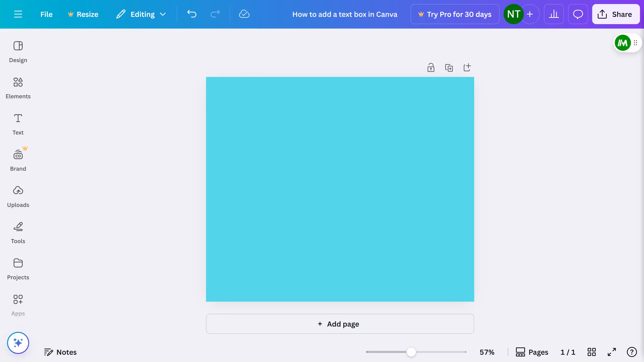Click the Undo arrow

pyautogui.click(x=192, y=14)
